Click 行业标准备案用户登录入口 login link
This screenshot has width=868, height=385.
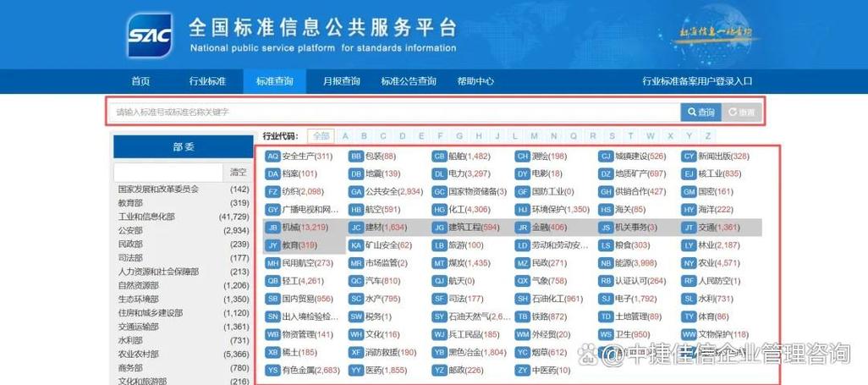tap(697, 81)
